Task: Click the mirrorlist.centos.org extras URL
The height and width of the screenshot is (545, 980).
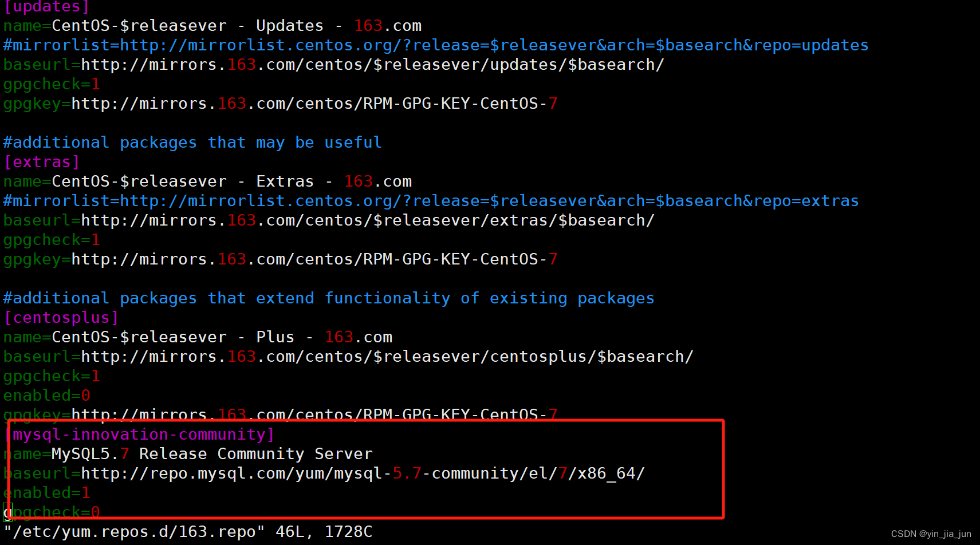Action: [x=430, y=200]
